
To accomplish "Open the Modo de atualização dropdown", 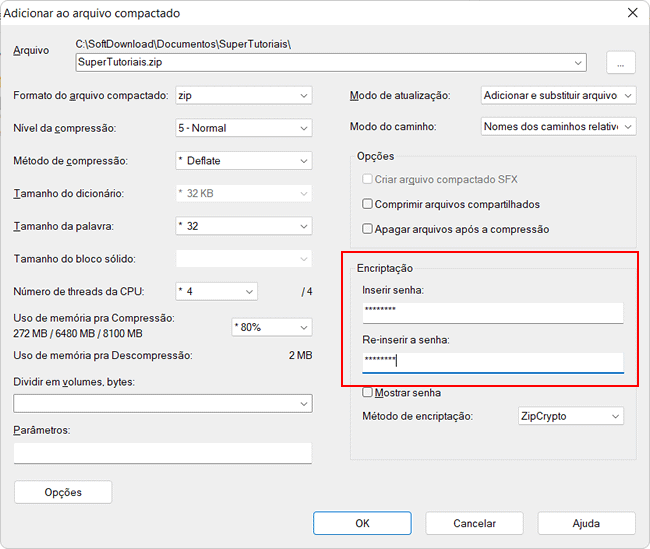I will (x=627, y=96).
